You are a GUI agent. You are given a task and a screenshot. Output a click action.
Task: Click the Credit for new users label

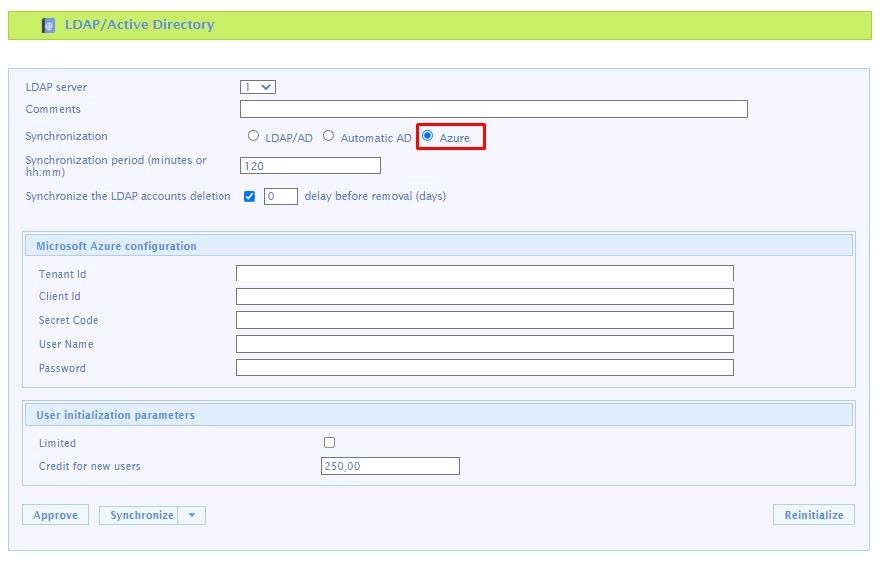[90, 466]
